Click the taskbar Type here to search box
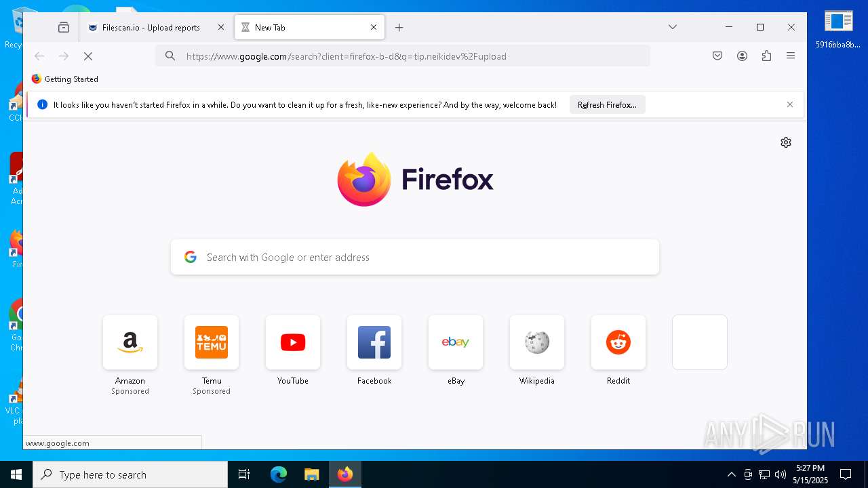Viewport: 868px width, 488px height. point(130,474)
